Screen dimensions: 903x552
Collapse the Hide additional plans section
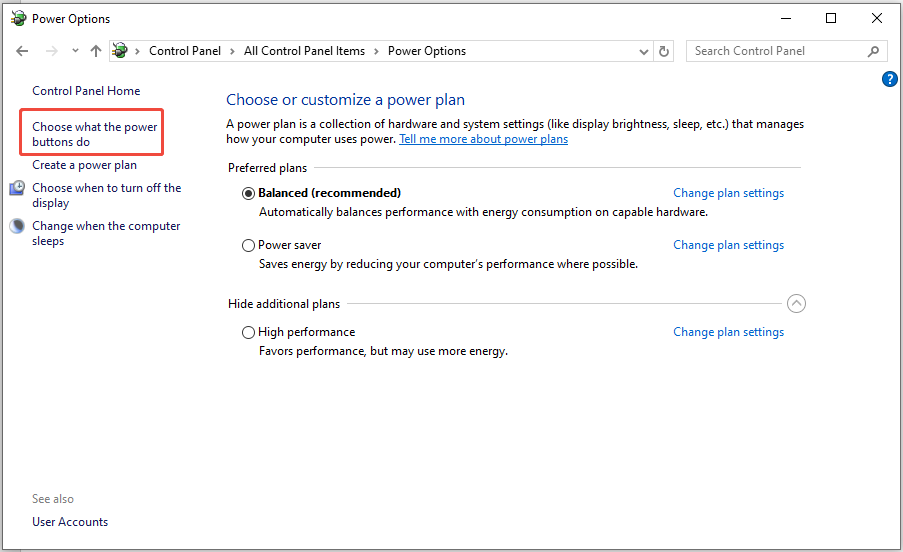[796, 304]
